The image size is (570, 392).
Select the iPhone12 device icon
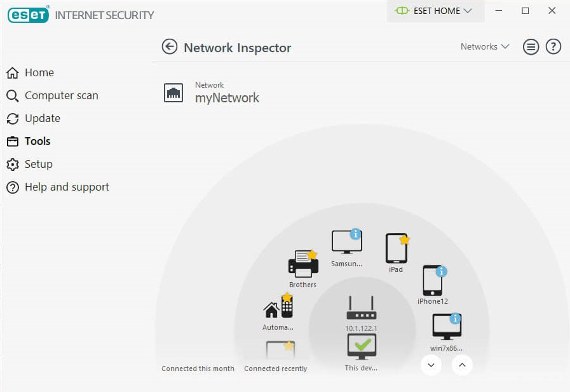(x=433, y=280)
